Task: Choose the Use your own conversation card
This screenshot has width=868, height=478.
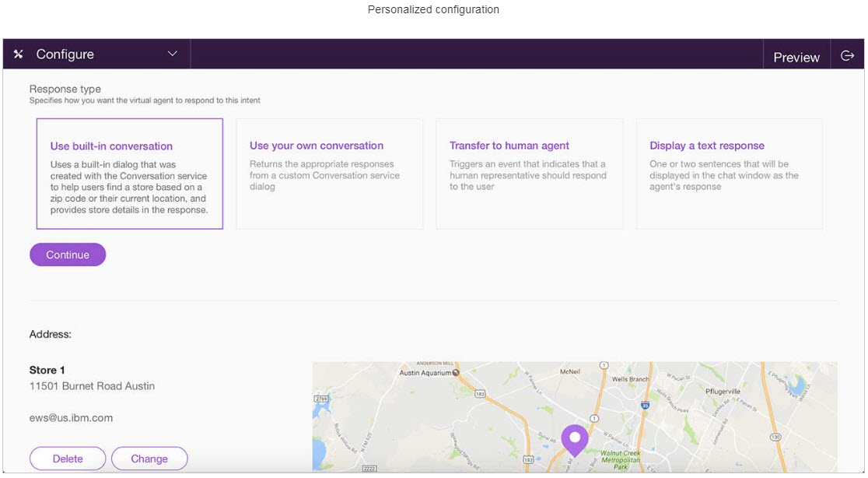Action: coord(329,174)
